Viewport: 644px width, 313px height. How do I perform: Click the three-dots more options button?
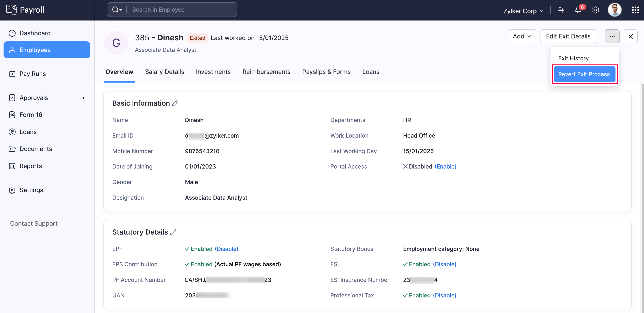(612, 36)
